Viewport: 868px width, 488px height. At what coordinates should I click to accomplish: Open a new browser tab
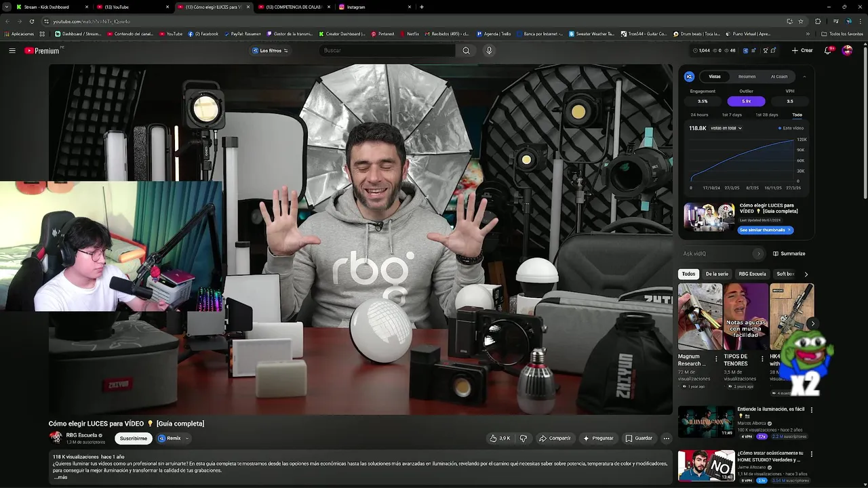(422, 7)
